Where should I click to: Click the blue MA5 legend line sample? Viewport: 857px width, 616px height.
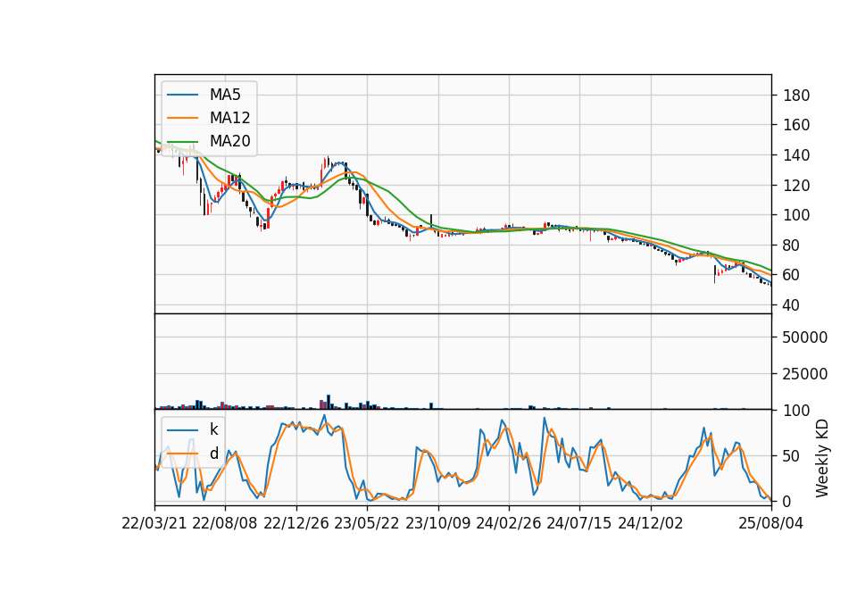coord(182,95)
